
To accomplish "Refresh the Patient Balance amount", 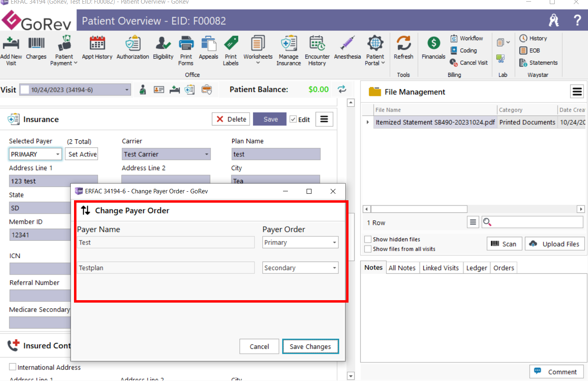I will tap(342, 89).
